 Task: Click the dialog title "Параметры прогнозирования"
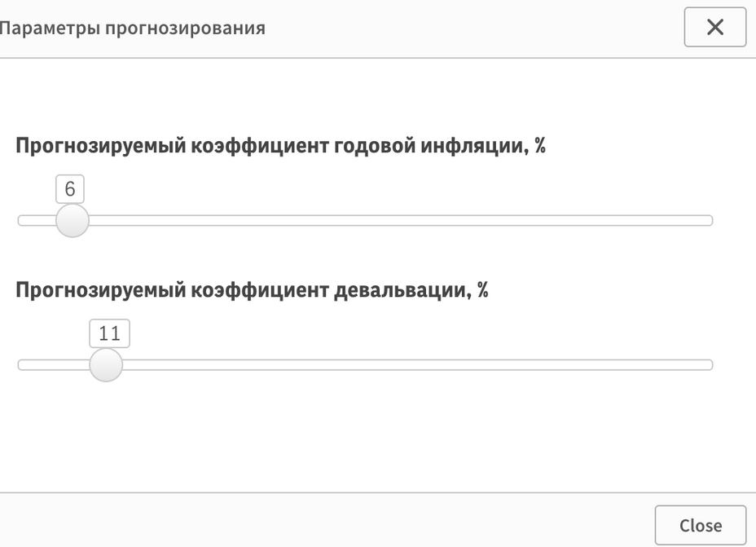tap(132, 28)
